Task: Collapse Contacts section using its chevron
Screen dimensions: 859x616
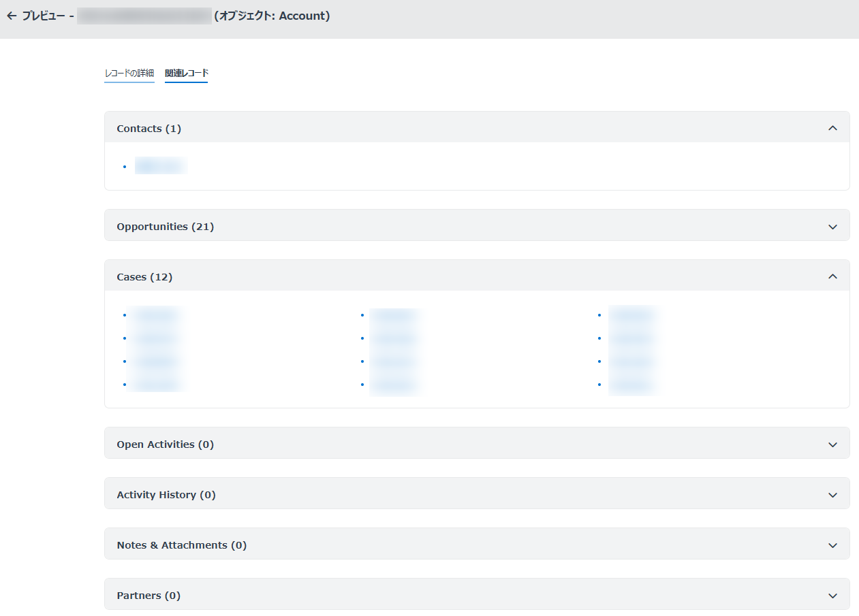Action: (832, 128)
